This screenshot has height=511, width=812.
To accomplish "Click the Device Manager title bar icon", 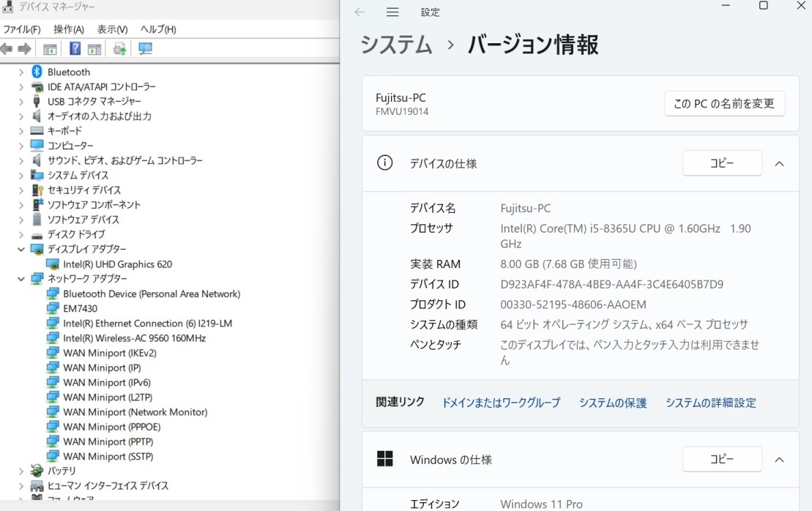I will pyautogui.click(x=7, y=6).
